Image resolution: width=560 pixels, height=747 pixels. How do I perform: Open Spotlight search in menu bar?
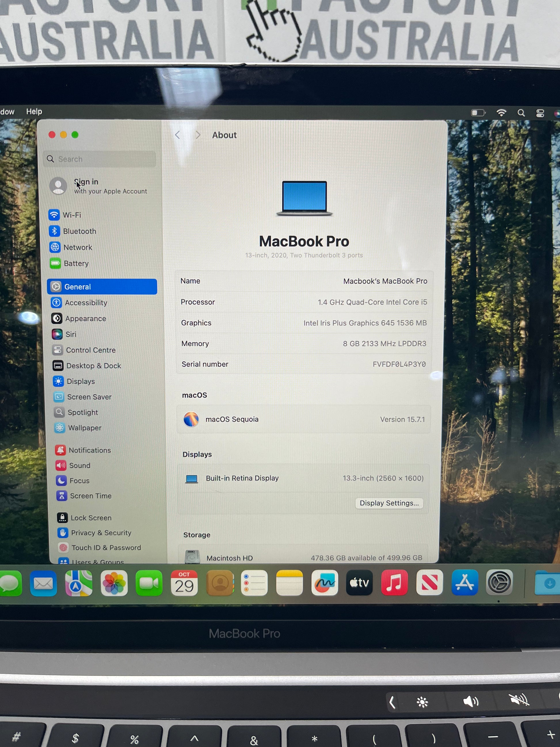(x=521, y=113)
